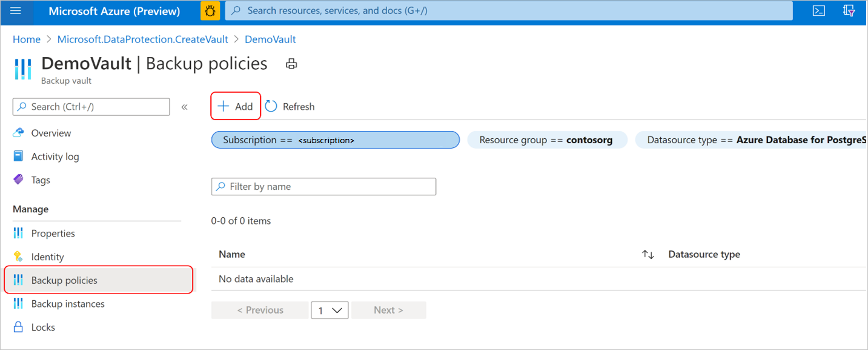
Task: Open the directory and subscription filter icon
Action: tap(849, 11)
